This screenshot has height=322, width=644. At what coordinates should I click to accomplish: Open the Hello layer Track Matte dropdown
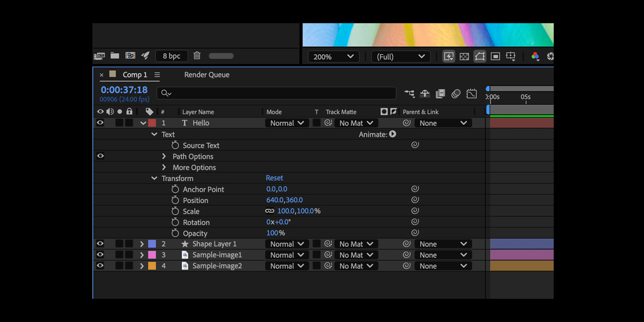click(356, 123)
